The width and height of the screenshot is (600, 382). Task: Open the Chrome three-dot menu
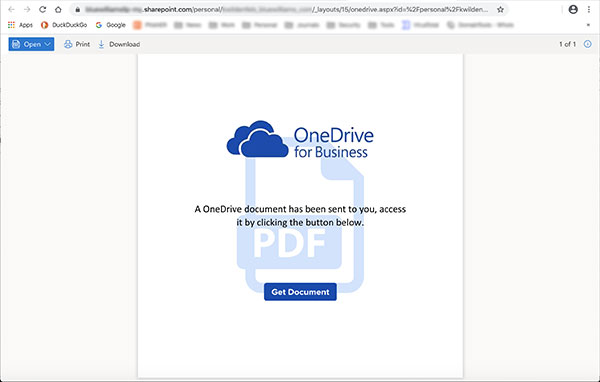[589, 10]
